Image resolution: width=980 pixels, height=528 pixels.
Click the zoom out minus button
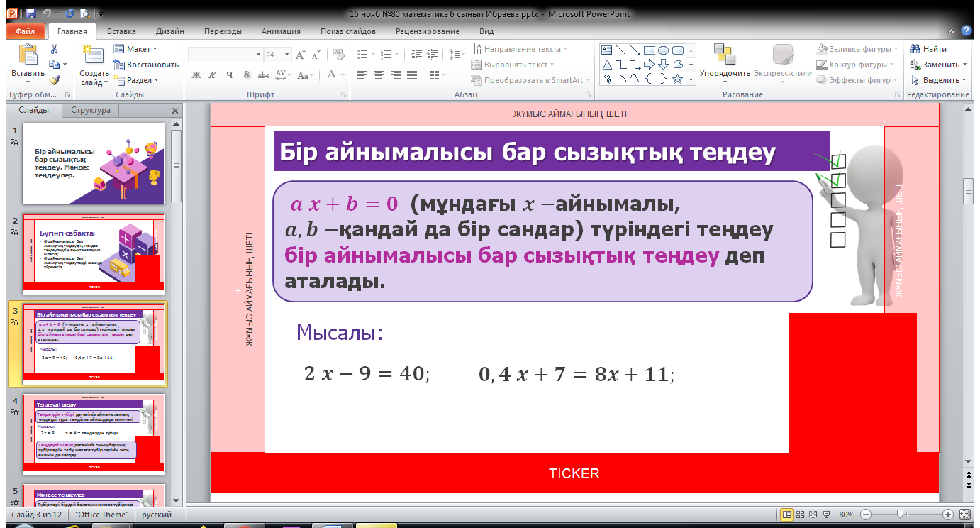coord(865,515)
